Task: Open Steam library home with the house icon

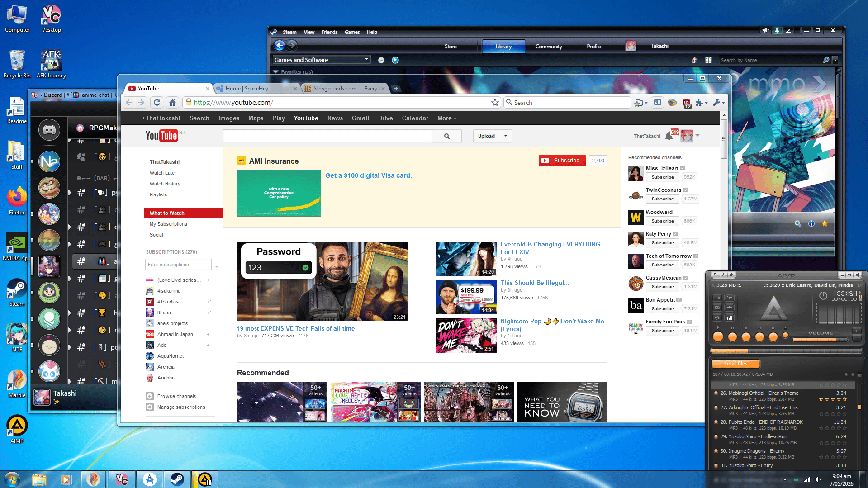Action: (695, 60)
